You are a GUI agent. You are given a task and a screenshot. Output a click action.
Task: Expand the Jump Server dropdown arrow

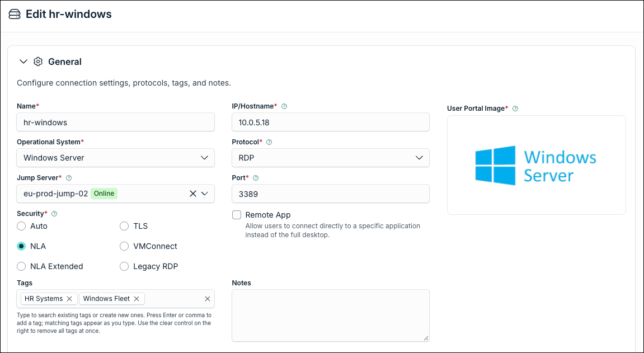[205, 194]
